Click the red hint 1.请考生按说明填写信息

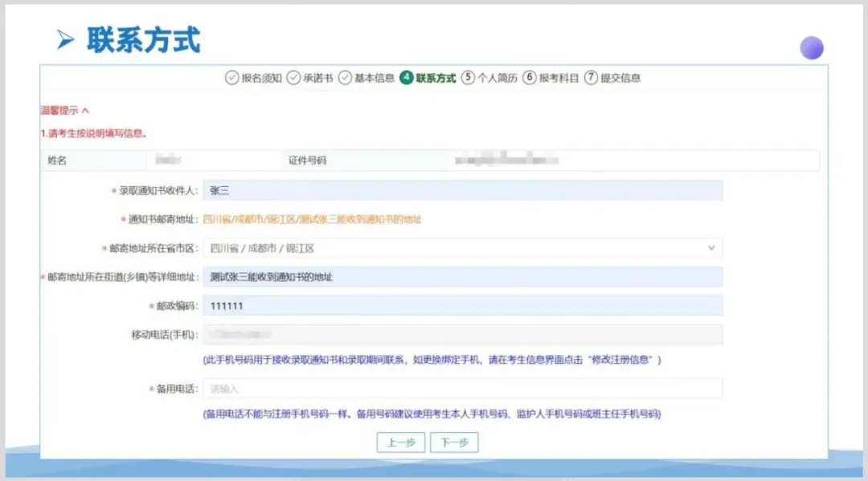(x=93, y=133)
